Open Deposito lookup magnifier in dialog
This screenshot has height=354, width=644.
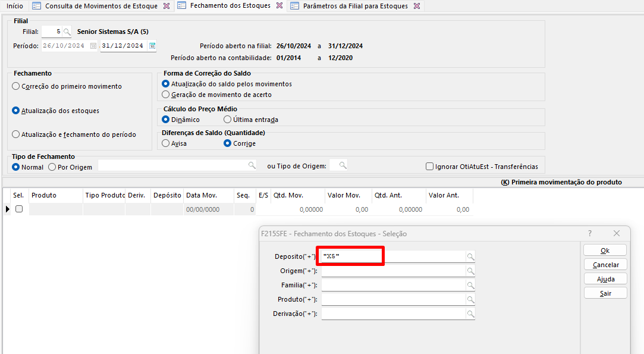(x=471, y=257)
